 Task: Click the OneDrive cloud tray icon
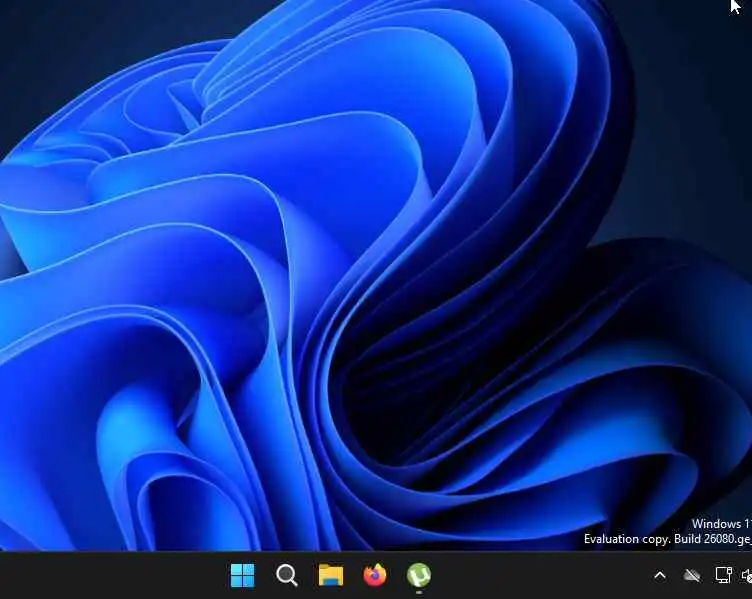tap(692, 575)
